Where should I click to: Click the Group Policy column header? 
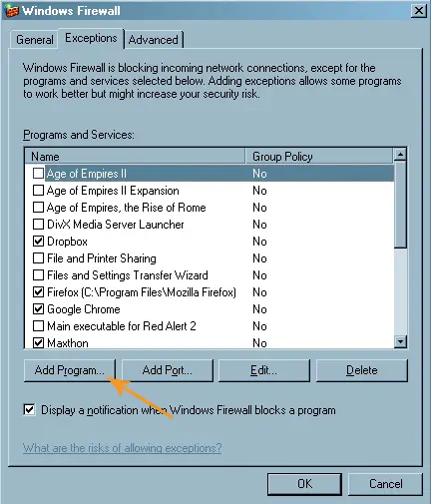pyautogui.click(x=319, y=157)
